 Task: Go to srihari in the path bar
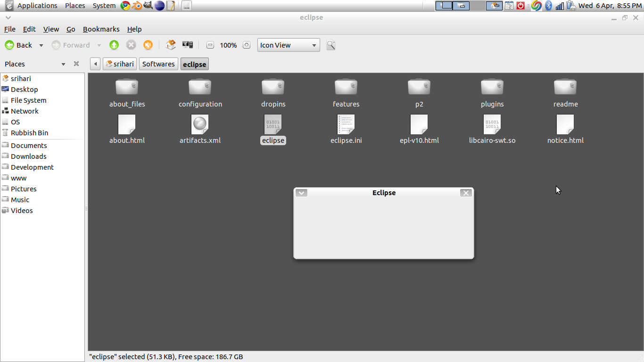point(120,64)
